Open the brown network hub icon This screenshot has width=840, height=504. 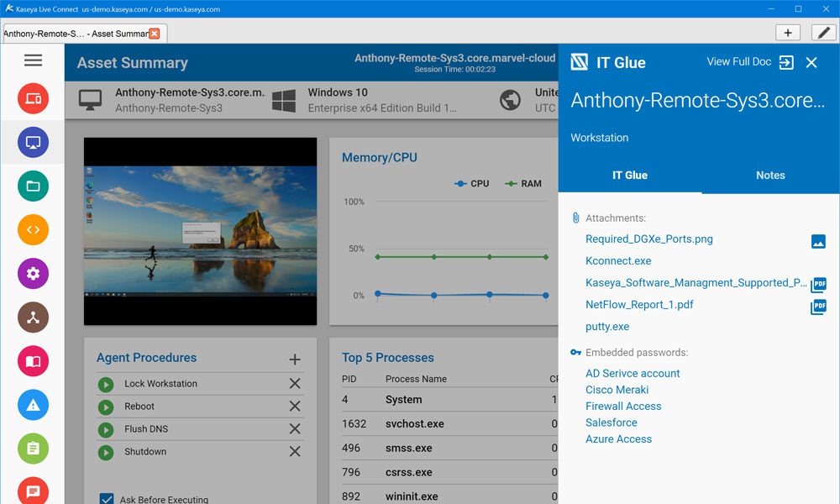point(33,317)
